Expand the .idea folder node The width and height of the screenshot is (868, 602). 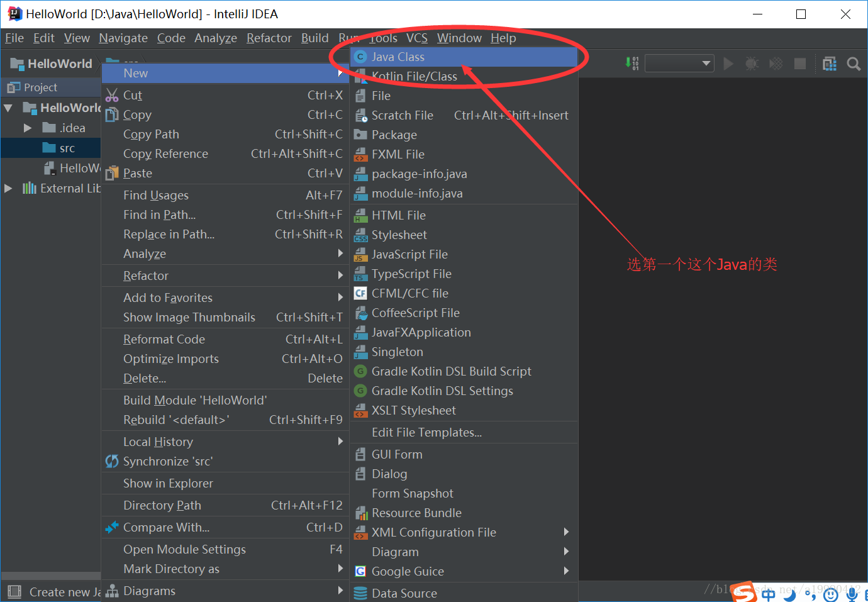coord(28,128)
